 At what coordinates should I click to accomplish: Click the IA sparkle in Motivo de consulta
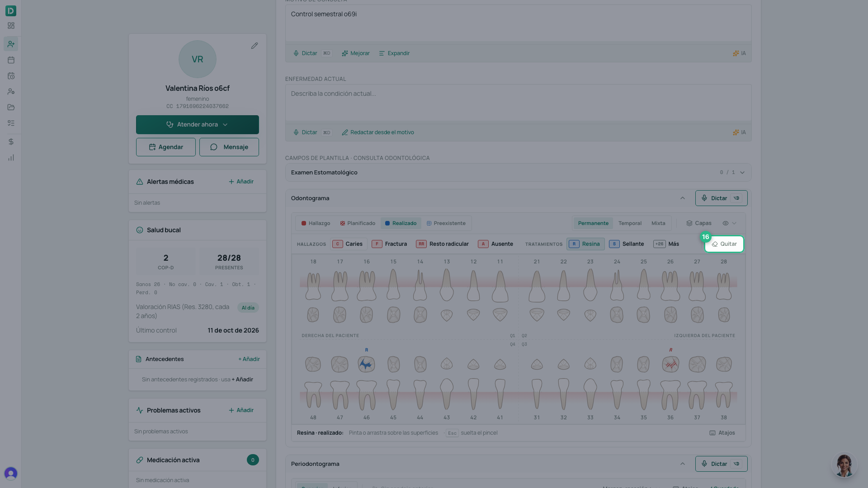tap(739, 53)
